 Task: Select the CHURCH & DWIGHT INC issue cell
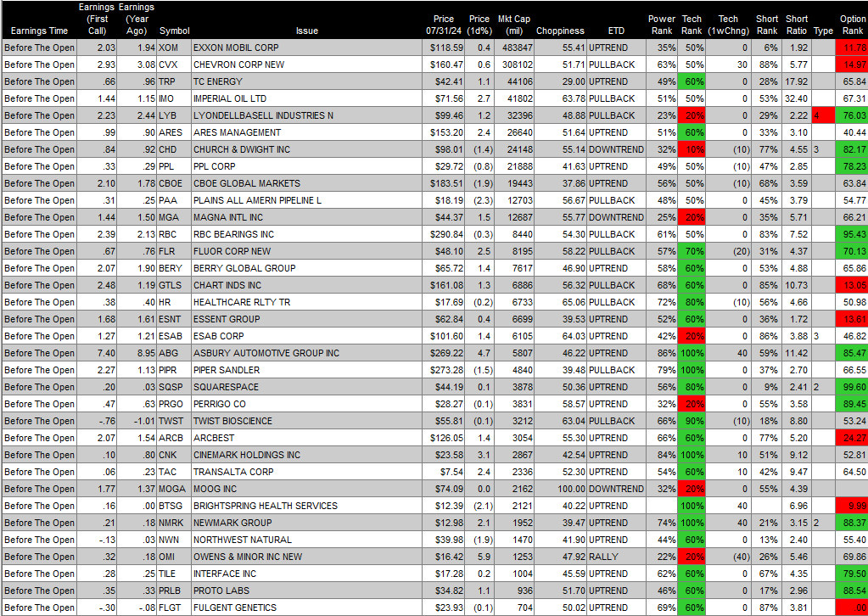[x=306, y=149]
